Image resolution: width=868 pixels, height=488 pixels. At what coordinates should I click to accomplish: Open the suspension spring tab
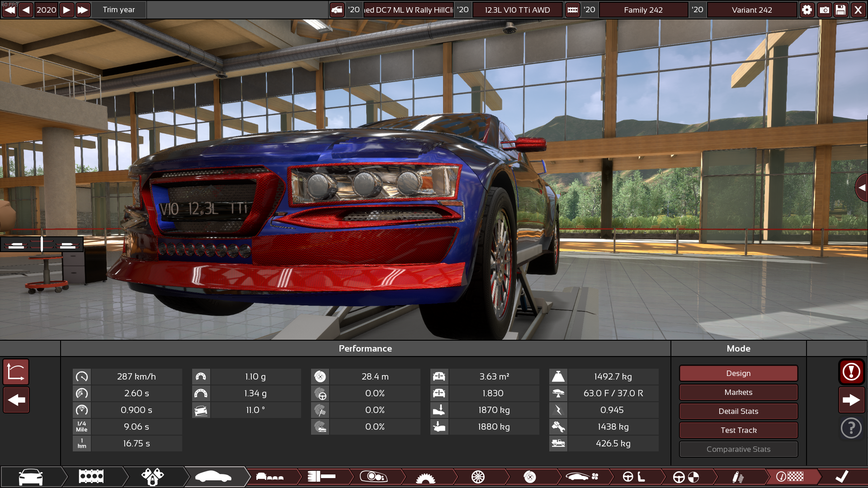pos(738,477)
